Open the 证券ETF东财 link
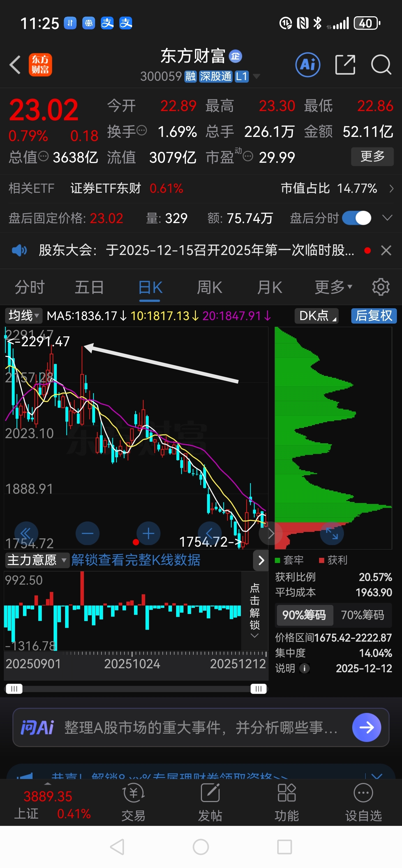The image size is (402, 868). [106, 188]
